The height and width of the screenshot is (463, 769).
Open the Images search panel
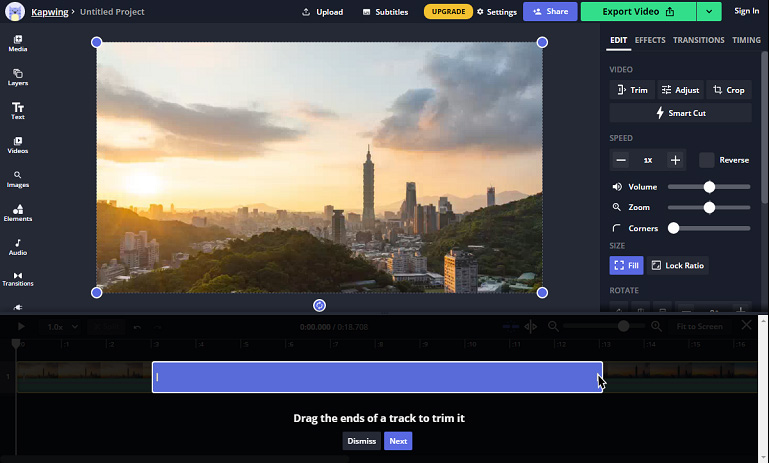(18, 180)
